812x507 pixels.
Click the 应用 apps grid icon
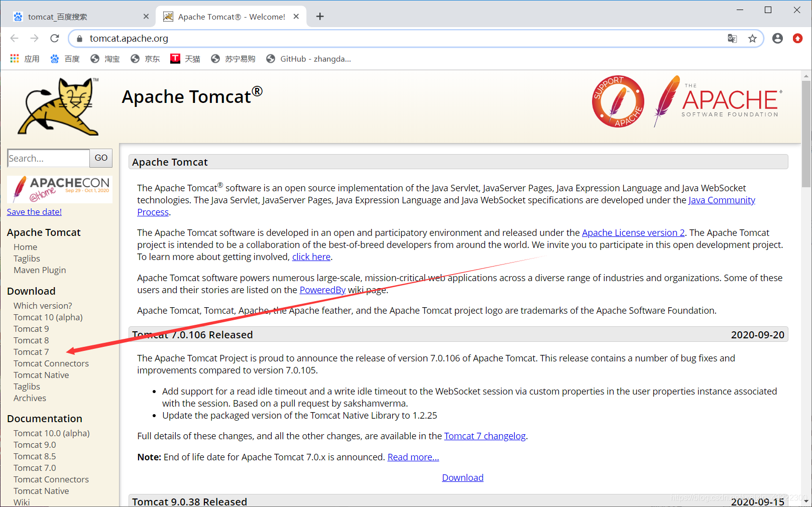tap(14, 59)
